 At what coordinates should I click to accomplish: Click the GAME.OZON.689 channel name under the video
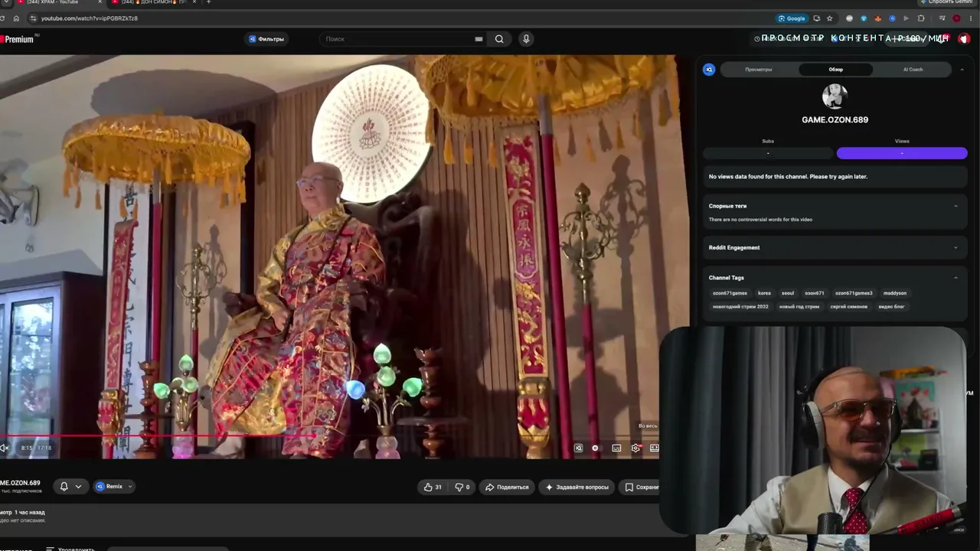click(x=20, y=483)
